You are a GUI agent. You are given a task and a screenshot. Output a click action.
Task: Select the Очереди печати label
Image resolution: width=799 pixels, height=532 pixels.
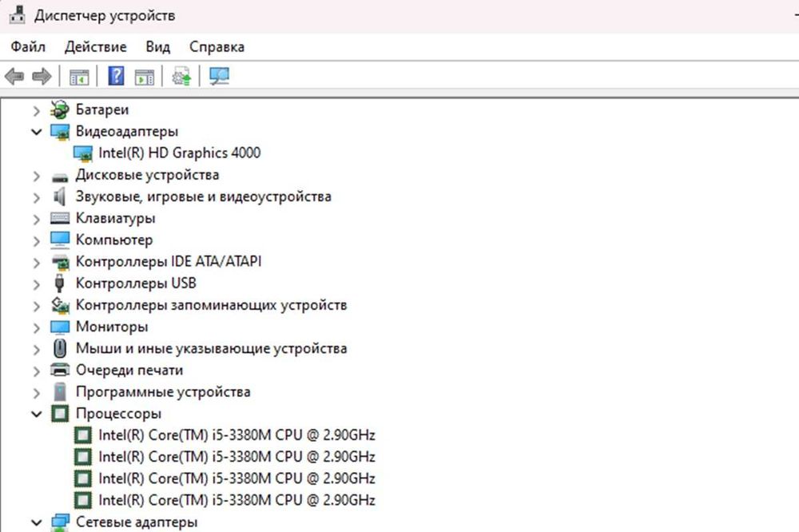[129, 370]
